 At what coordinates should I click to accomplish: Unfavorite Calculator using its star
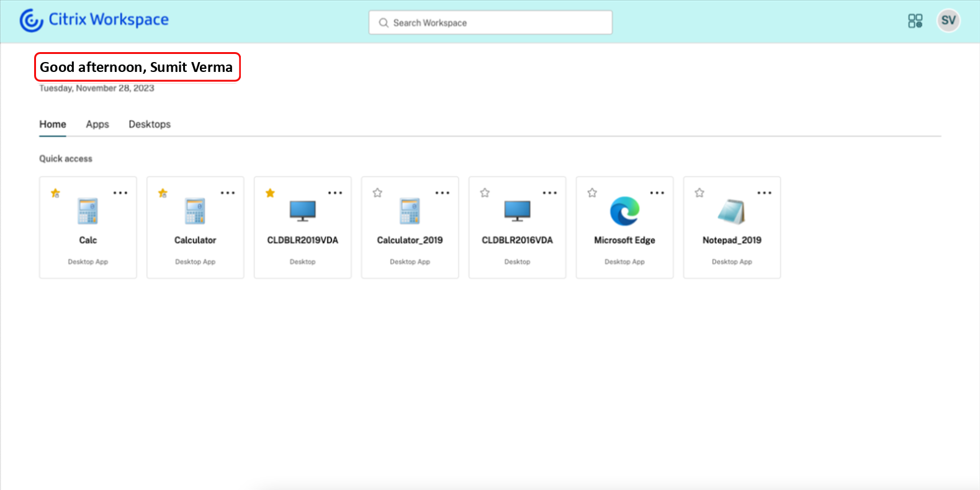(163, 193)
